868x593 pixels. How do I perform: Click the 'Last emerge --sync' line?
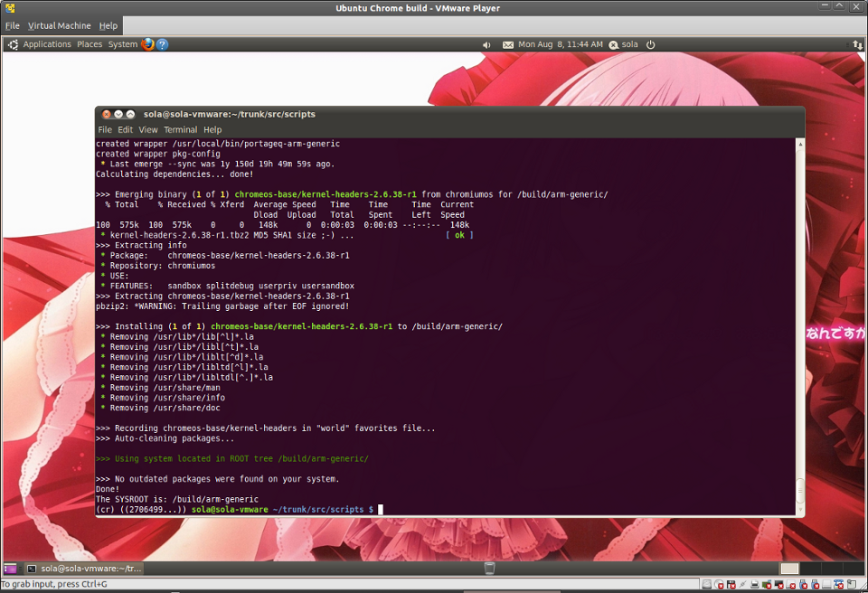[x=218, y=164]
